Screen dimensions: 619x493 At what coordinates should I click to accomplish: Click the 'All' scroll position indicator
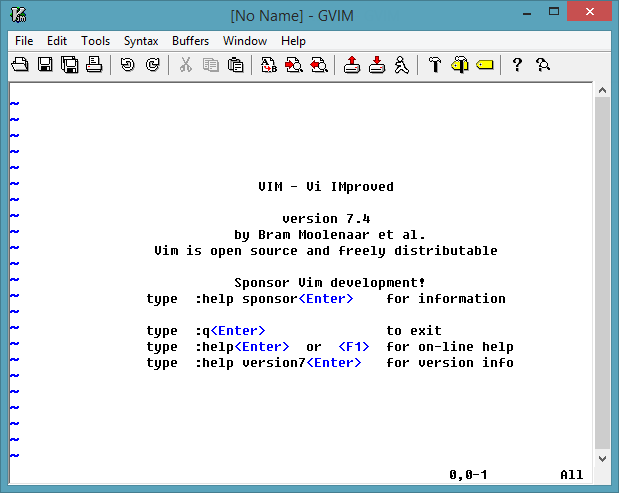[572, 475]
